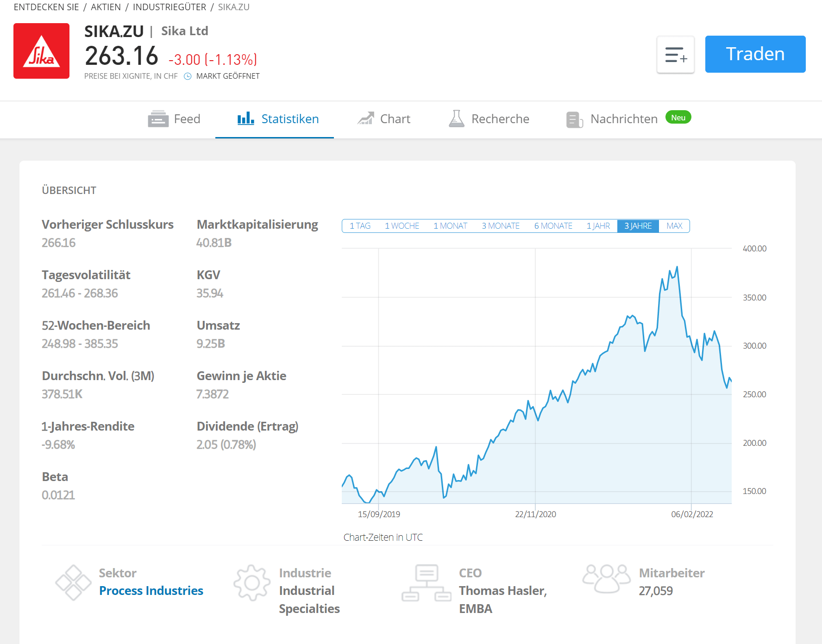The image size is (822, 644).
Task: Click the chart date label 22/11/2020
Action: [x=535, y=514]
